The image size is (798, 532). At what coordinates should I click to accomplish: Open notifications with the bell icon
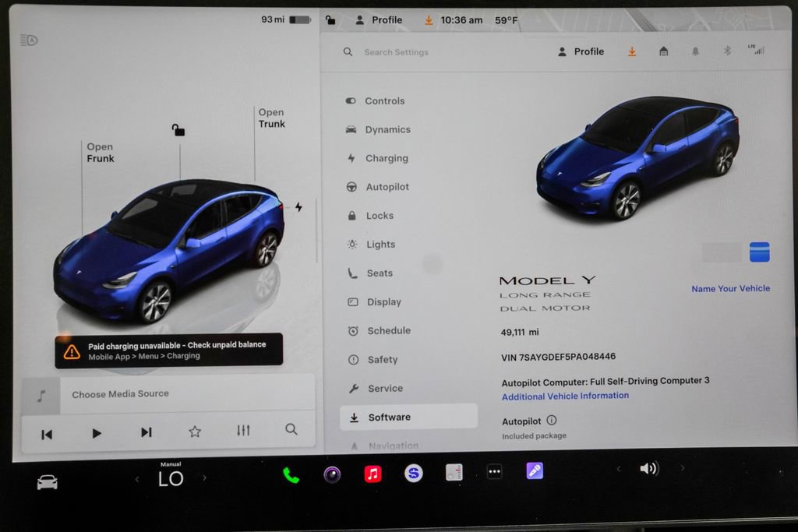pyautogui.click(x=695, y=51)
